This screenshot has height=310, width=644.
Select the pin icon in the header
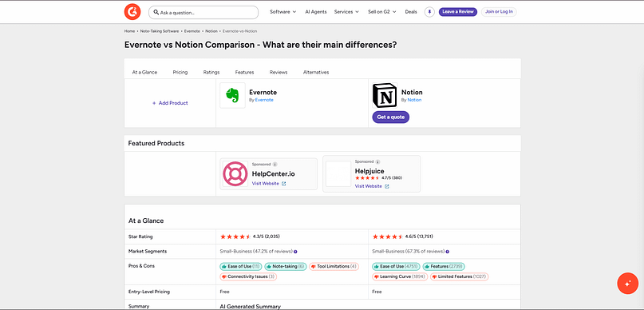[x=429, y=12]
